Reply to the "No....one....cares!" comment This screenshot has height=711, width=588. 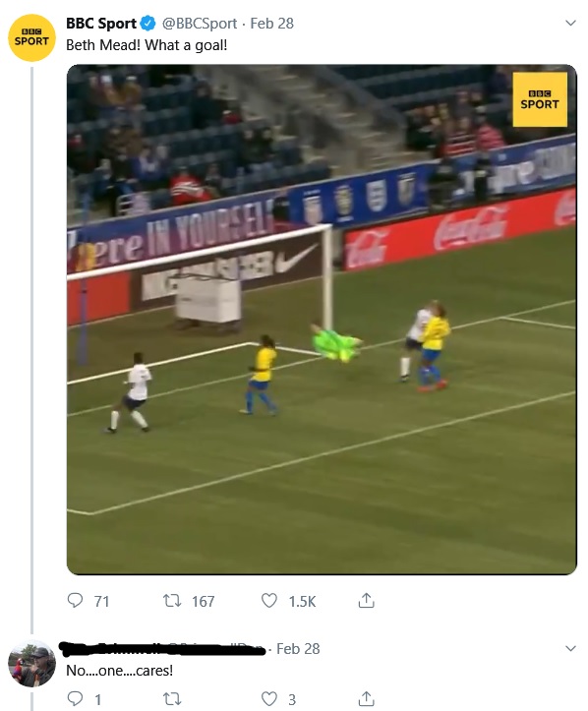pos(75,698)
